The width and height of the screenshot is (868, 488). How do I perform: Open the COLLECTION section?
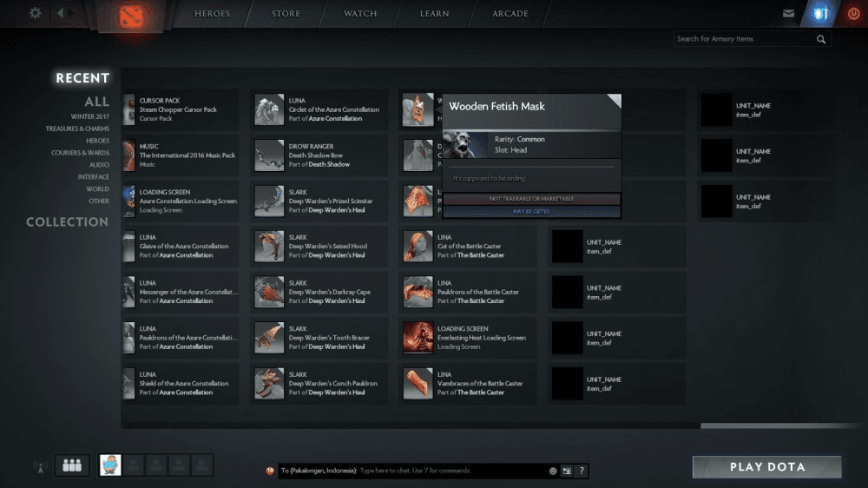[x=68, y=222]
